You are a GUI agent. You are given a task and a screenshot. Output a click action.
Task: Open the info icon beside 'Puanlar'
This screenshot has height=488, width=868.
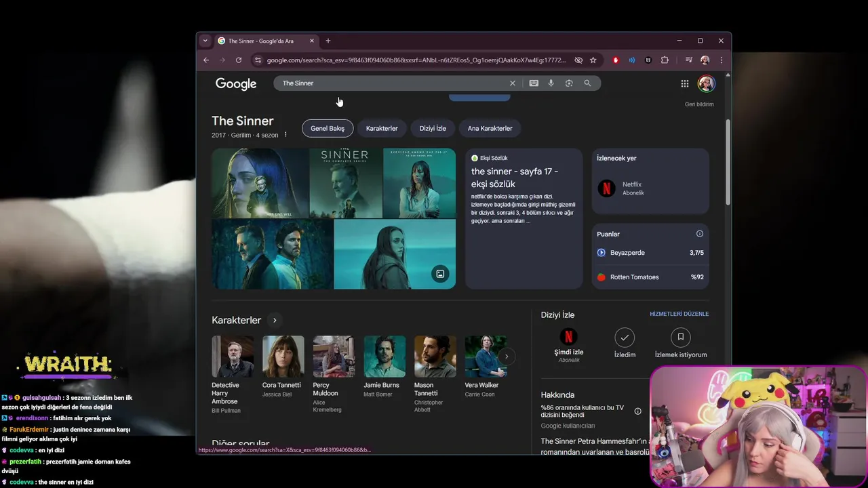700,234
